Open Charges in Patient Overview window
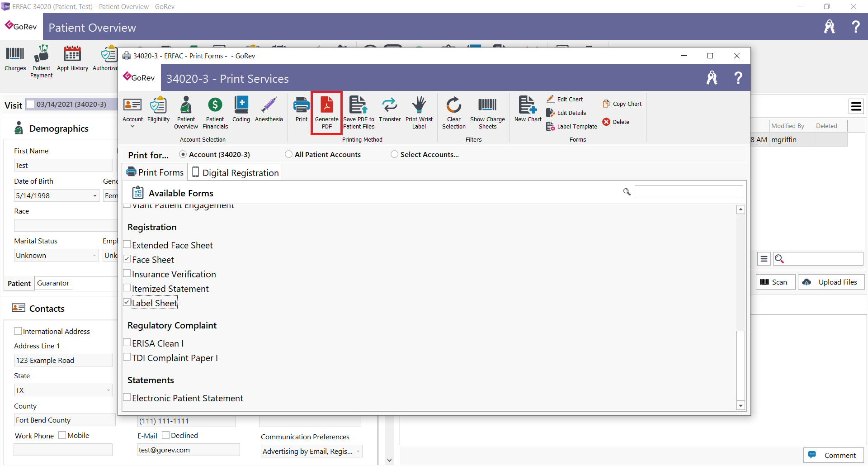The width and height of the screenshot is (868, 466). (15, 58)
